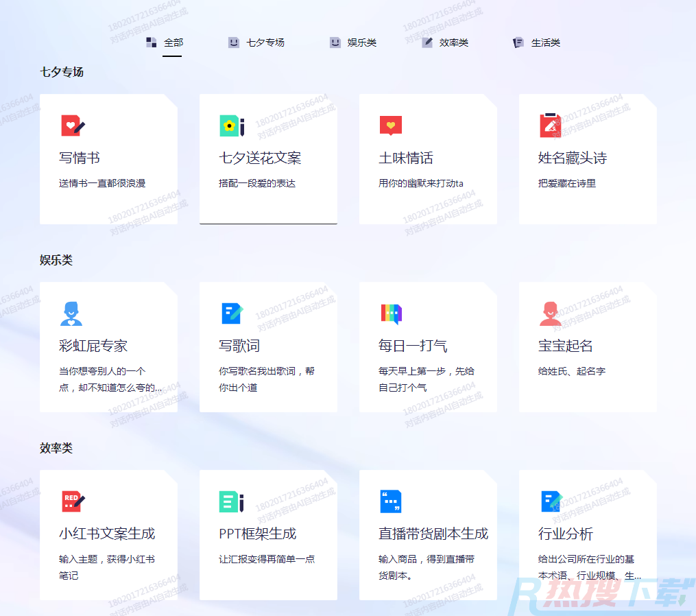696x616 pixels.
Task: Click the green document icon for PPT框架生成
Action: 231,501
